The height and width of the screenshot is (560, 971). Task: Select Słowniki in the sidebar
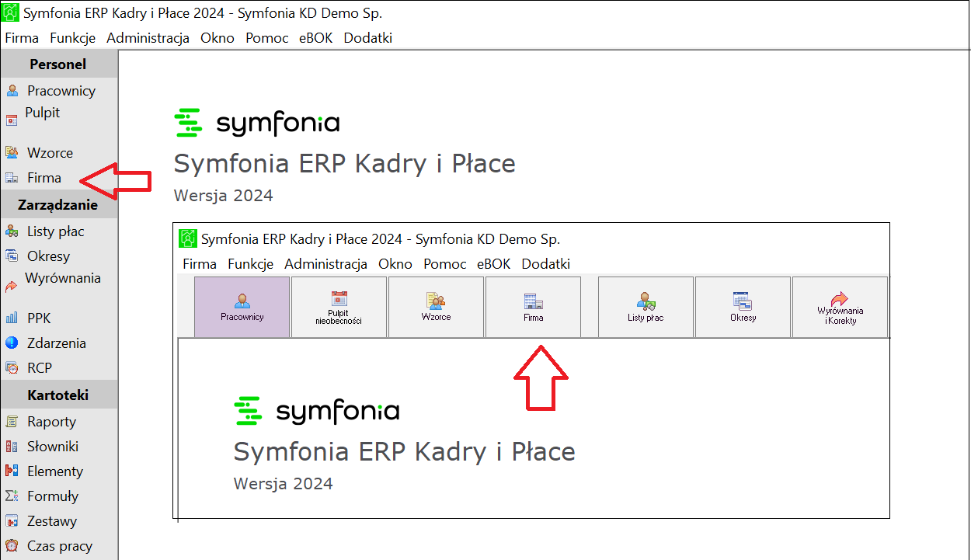[x=52, y=447]
